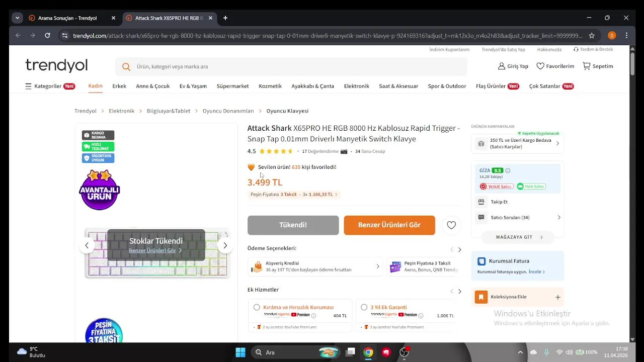644x362 pixels.
Task: Open the tab search dropdown arrow
Action: point(18,18)
